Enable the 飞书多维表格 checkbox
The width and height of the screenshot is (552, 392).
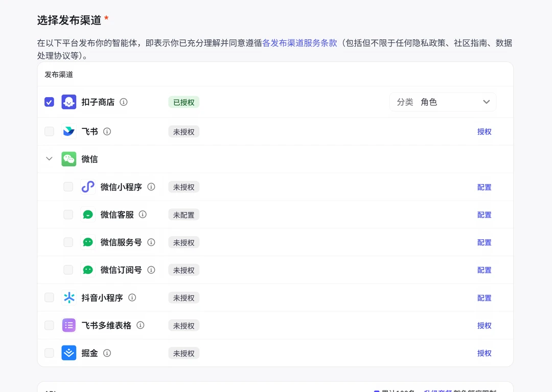(49, 325)
